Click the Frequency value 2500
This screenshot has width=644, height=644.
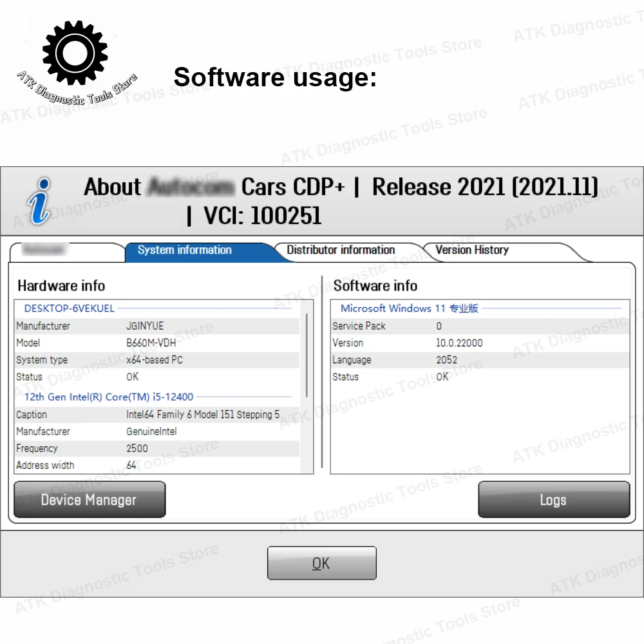137,448
